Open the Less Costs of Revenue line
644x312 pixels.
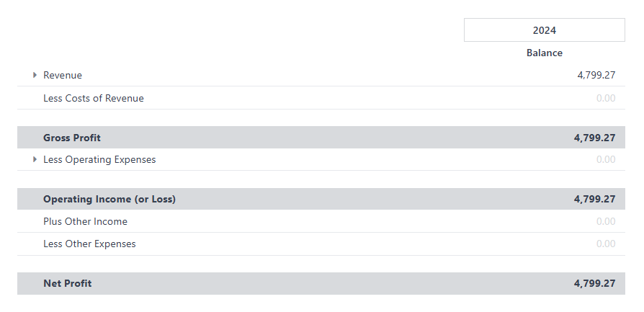point(94,98)
